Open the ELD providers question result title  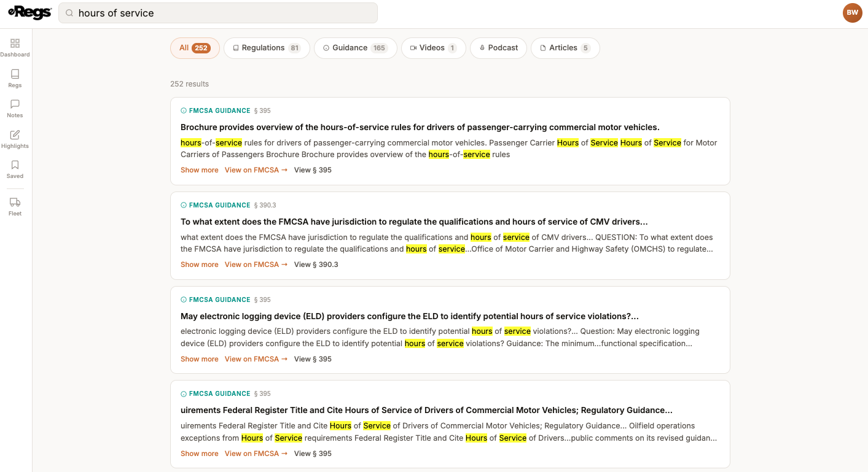[410, 316]
